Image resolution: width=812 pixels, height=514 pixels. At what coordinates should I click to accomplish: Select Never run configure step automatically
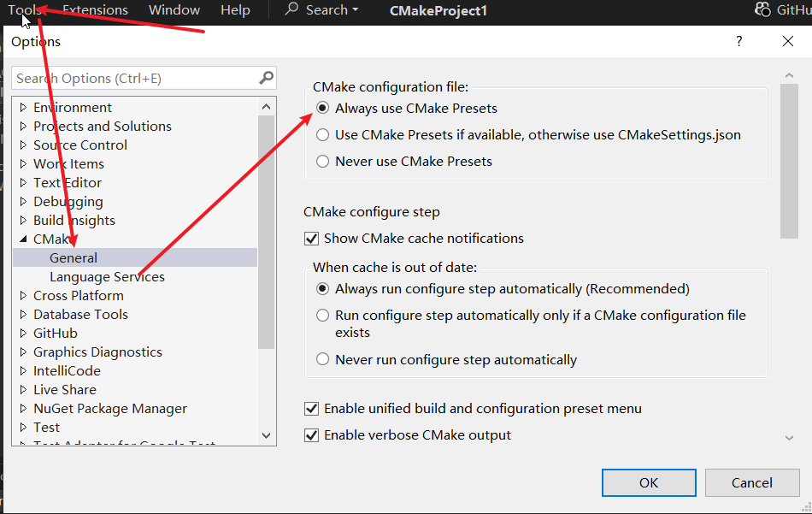tap(322, 359)
